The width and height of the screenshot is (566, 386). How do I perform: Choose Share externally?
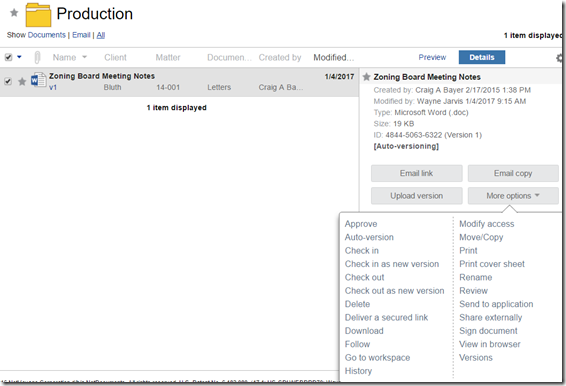coord(491,317)
